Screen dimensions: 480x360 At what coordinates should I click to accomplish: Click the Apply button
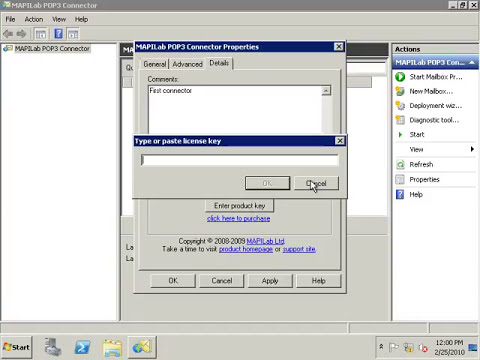click(x=270, y=281)
